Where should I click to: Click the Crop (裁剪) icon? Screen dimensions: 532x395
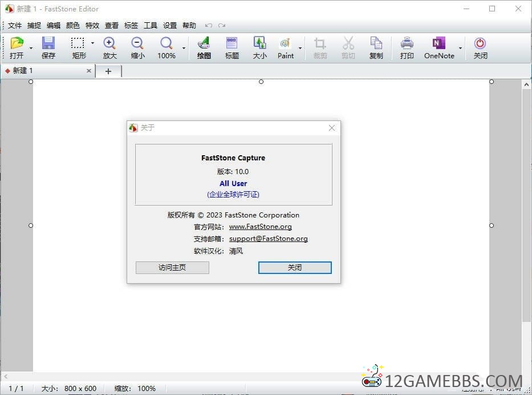320,43
